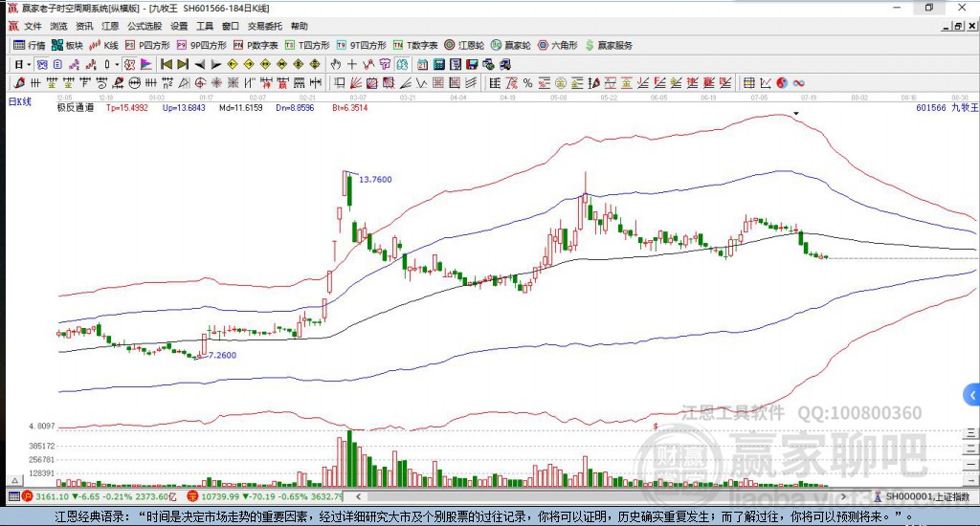Screen dimensions: 980x526
Task: Open the 浏览 menu
Action: point(58,26)
